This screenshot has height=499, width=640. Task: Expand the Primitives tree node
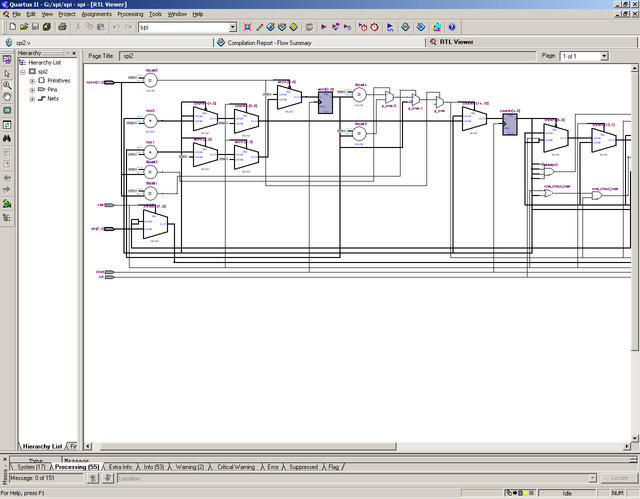(32, 81)
